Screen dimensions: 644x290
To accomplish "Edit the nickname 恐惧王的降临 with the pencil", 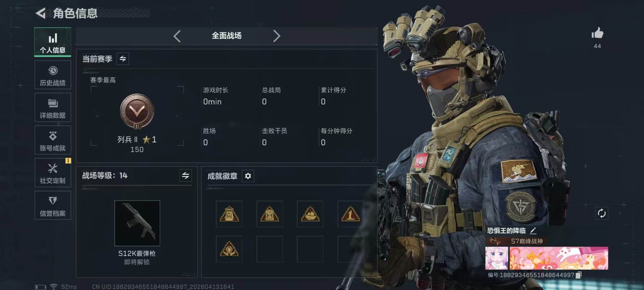I will pyautogui.click(x=533, y=231).
